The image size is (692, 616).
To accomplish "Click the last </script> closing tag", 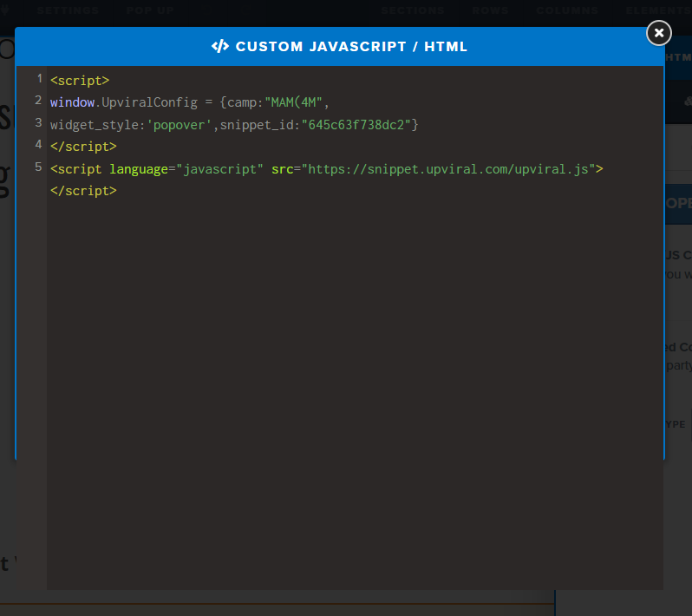I will 83,191.
